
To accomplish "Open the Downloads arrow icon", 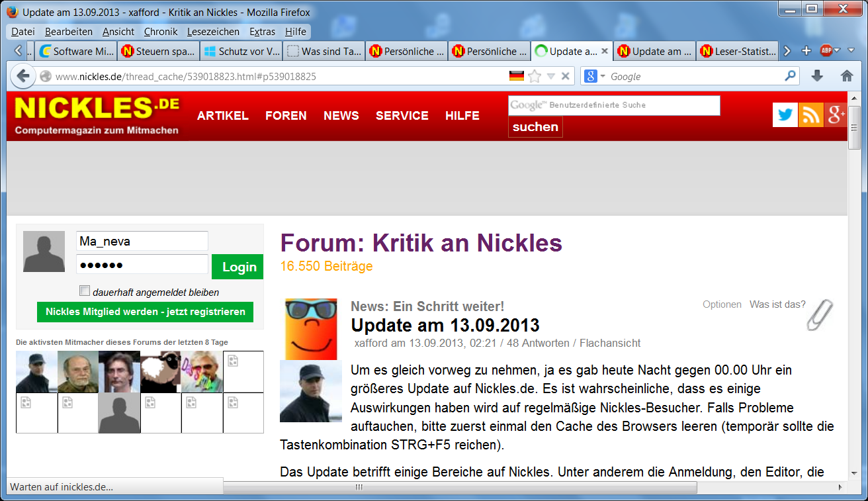I will click(817, 76).
